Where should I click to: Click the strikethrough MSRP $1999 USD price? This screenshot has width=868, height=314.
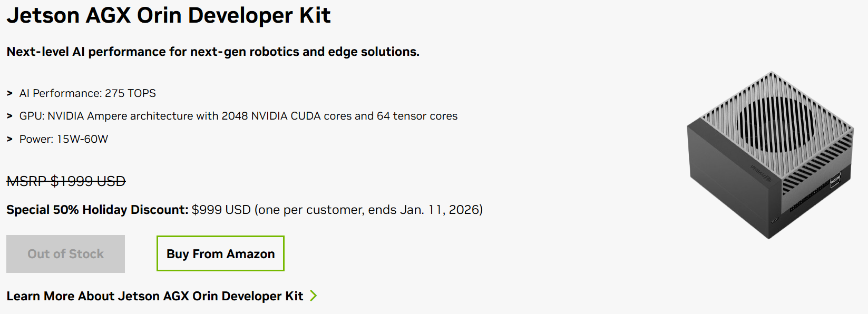[x=66, y=181]
